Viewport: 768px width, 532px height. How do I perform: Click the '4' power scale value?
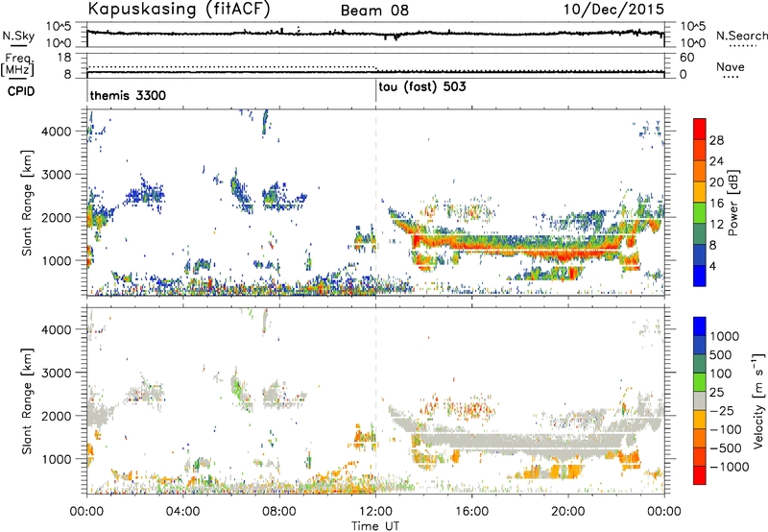pos(713,266)
